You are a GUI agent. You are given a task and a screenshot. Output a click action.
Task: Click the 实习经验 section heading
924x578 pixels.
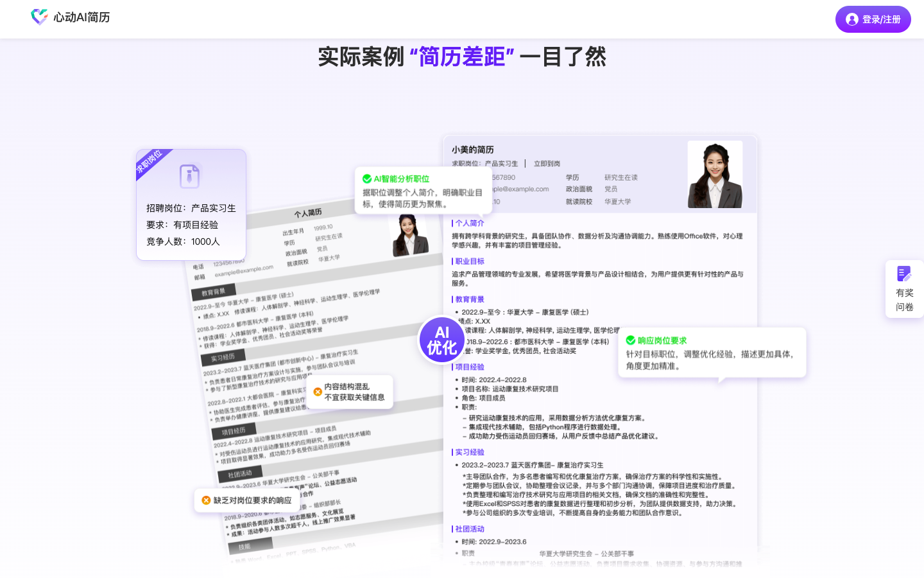pyautogui.click(x=470, y=452)
